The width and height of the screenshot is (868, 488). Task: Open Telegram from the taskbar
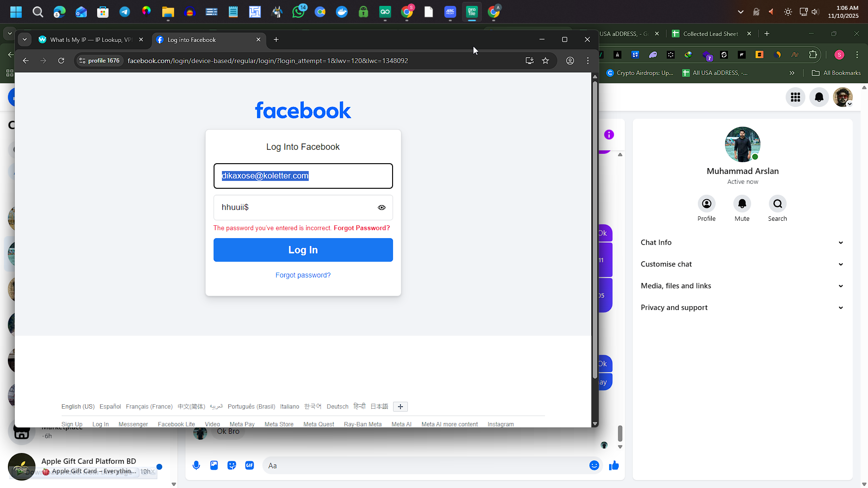125,12
